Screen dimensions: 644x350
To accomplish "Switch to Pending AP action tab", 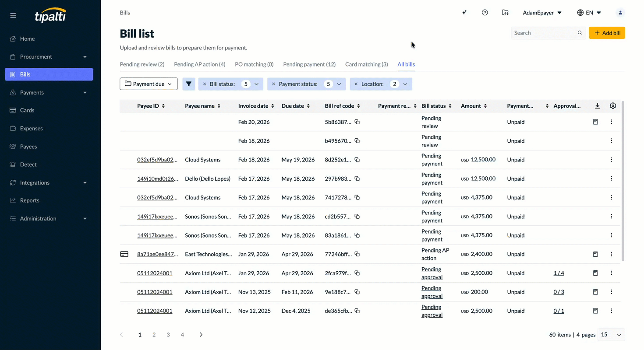I will tap(200, 64).
